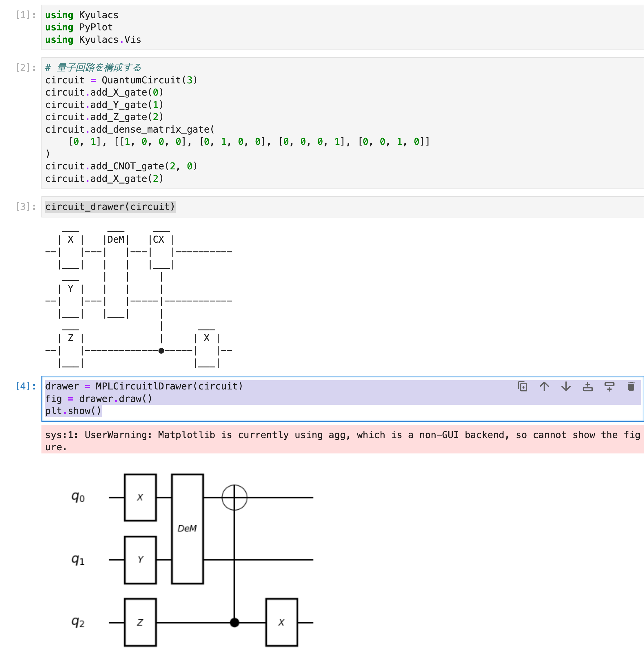Move cell up with the arrow icon
This screenshot has width=644, height=666.
tap(544, 386)
